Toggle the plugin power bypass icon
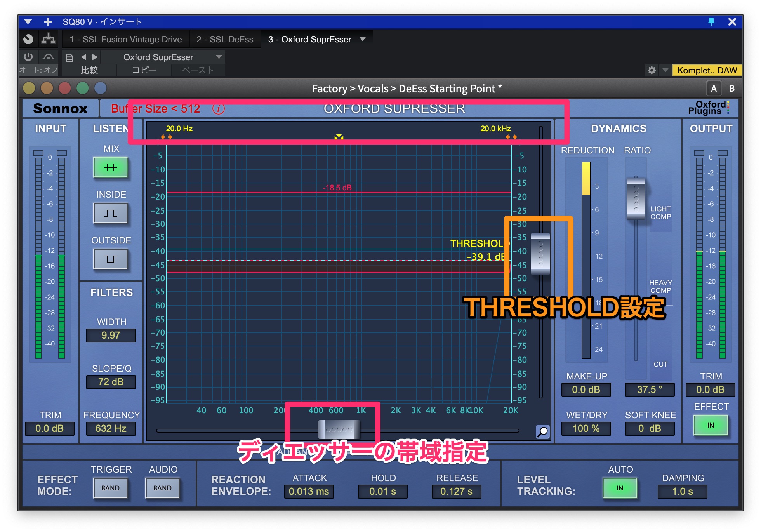761x532 pixels. tap(28, 57)
